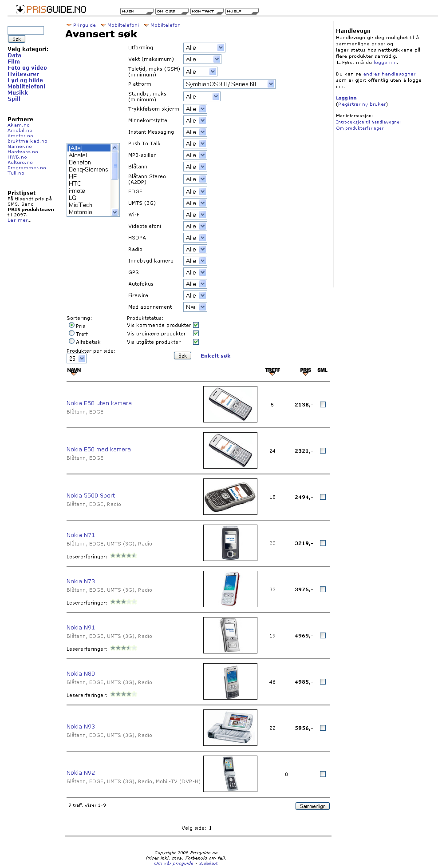Open Nokia N93 product link
The height and width of the screenshot is (868, 446).
point(81,726)
